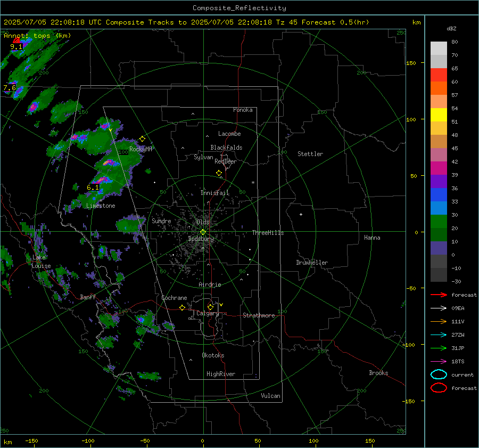The height and width of the screenshot is (448, 479).
Task: Click the yellow diamond marker below RedDeer
Action: coord(219,173)
